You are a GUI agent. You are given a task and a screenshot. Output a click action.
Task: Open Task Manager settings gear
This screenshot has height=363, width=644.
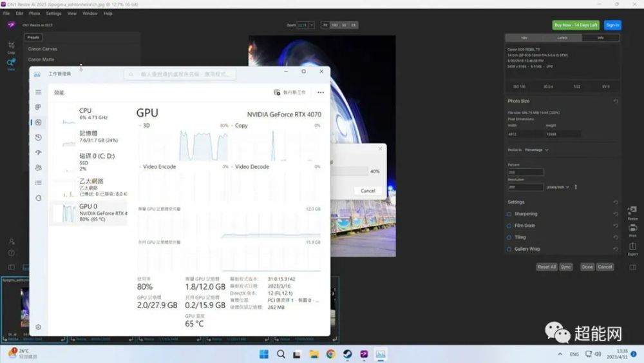point(38,328)
